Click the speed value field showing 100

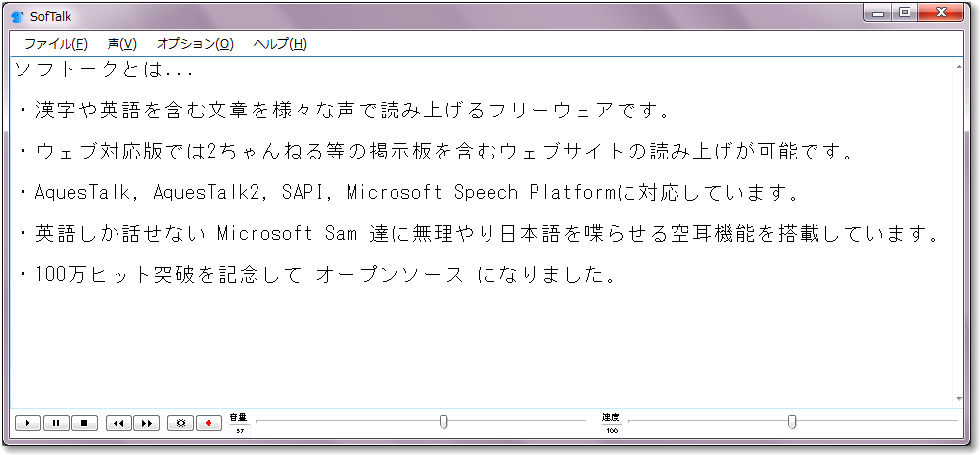(x=612, y=431)
